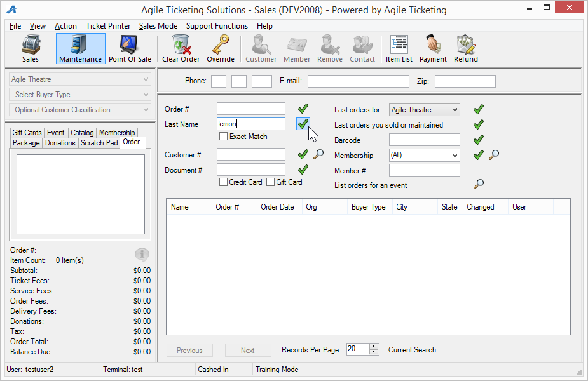Screen dimensions: 588x381
Task: Sort results by Name column
Action: (189, 207)
